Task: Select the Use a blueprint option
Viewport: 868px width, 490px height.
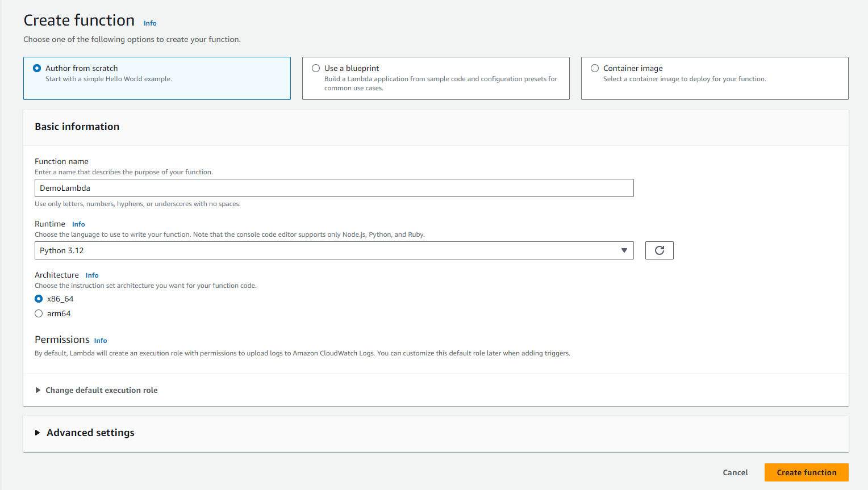Action: [x=316, y=68]
